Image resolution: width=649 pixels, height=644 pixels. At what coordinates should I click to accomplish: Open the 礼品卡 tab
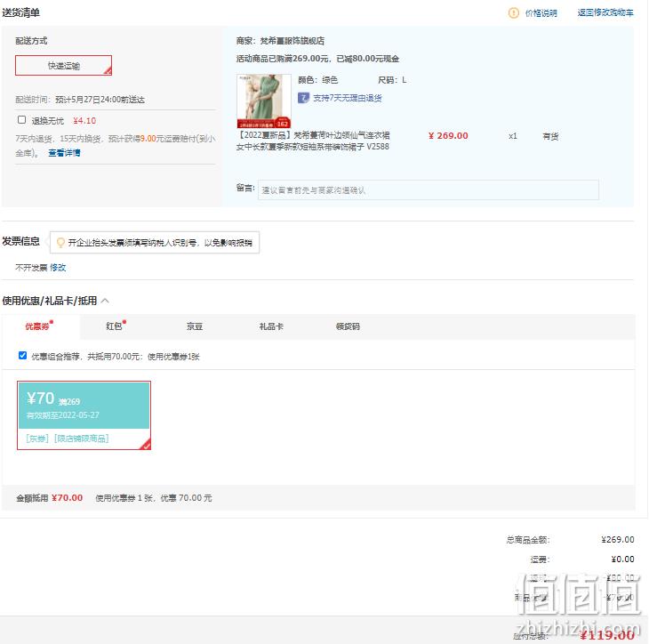tap(271, 326)
